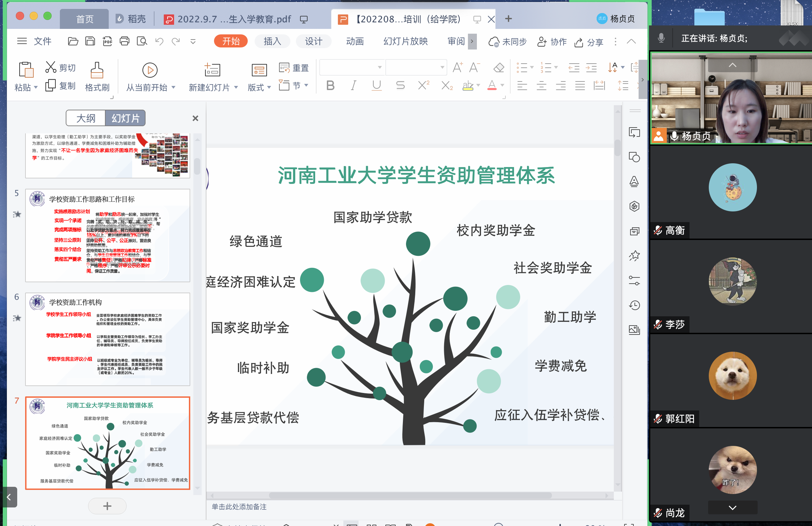Toggle Strikethrough formatting
812x526 pixels.
[x=400, y=85]
